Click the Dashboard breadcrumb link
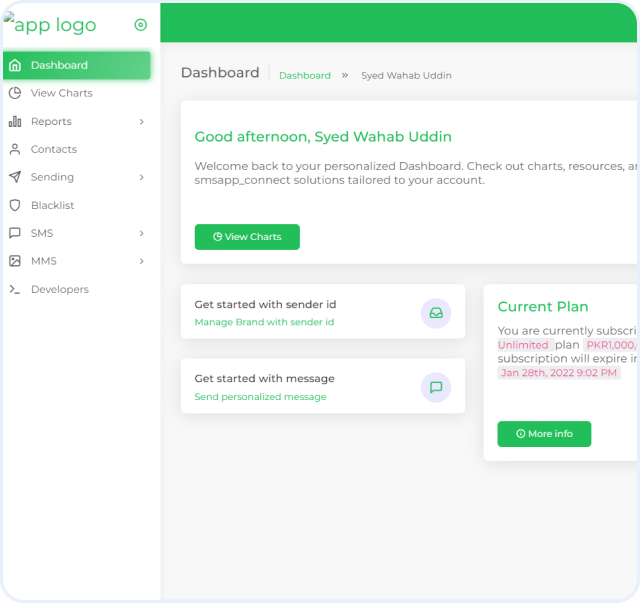 coord(304,76)
